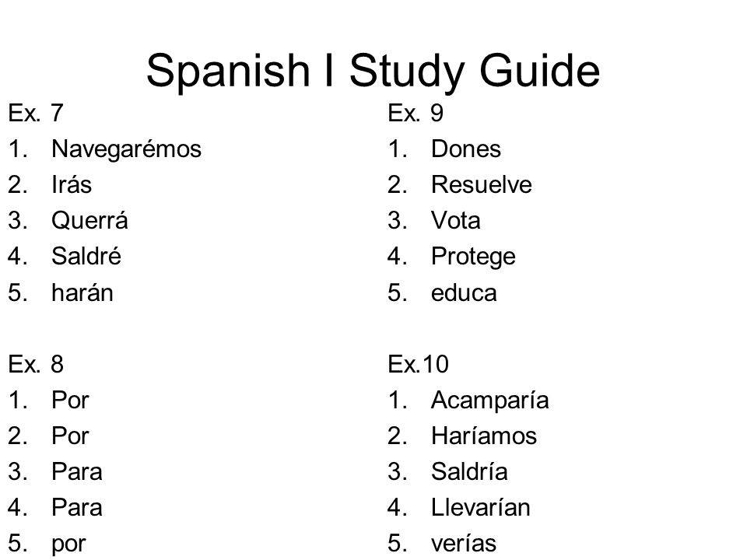Select the answer Haríamos
Screen dimensions: 747x560
tap(484, 436)
